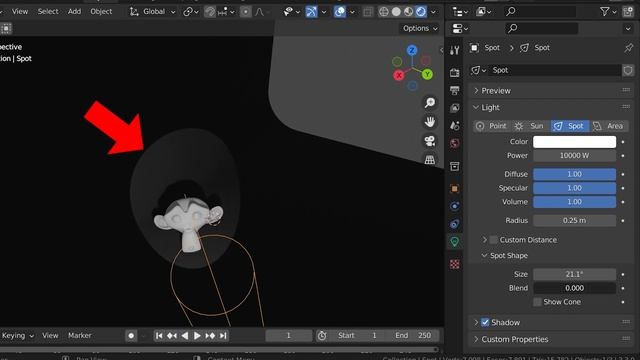The height and width of the screenshot is (360, 640).
Task: Toggle viewport gizmos
Action: tap(311, 12)
